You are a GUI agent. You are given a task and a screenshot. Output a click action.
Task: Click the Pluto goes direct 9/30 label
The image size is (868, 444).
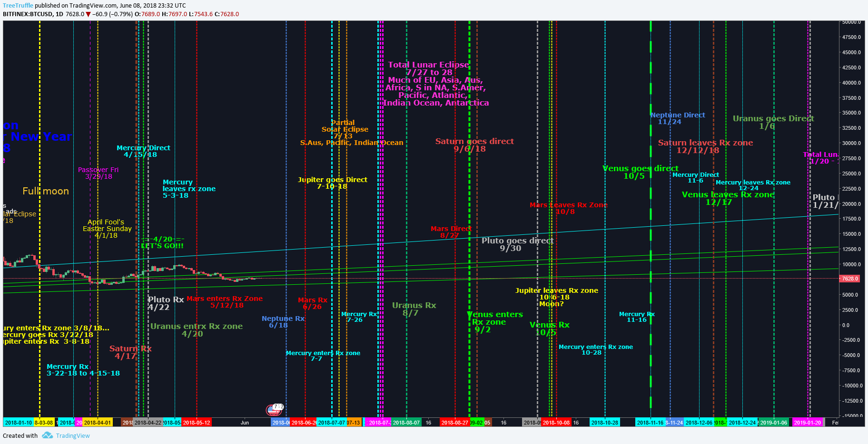pyautogui.click(x=517, y=244)
